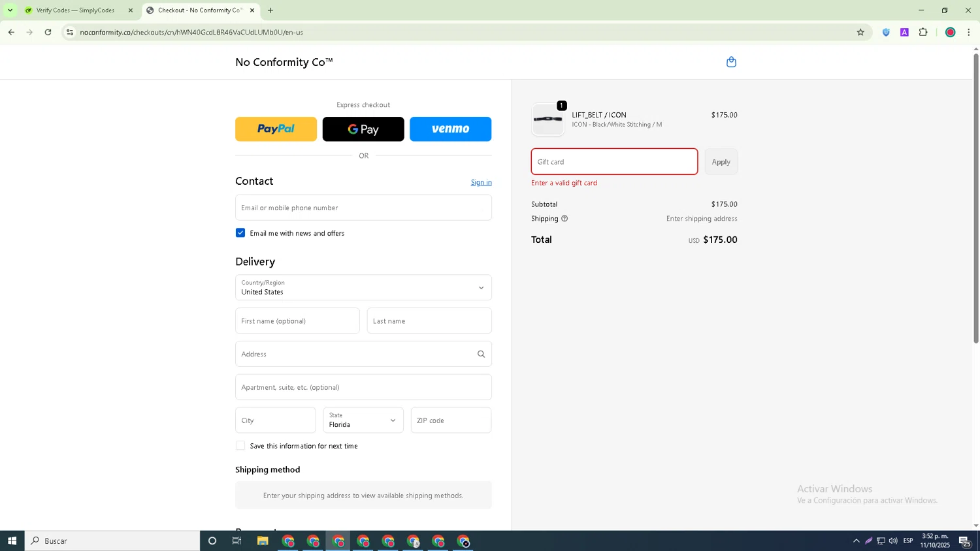980x551 pixels.
Task: Close the Checkout - No Conformity Co tab
Action: [252, 10]
